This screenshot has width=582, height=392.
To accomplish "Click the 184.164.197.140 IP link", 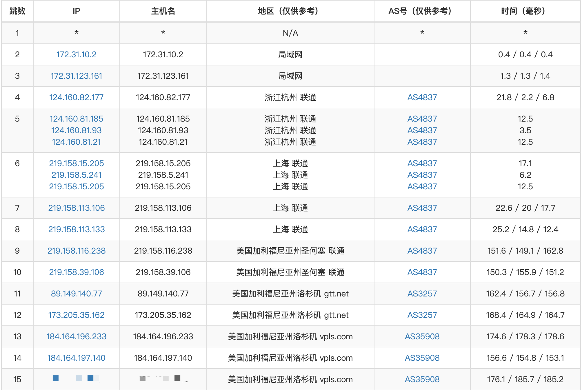I will click(x=76, y=358).
